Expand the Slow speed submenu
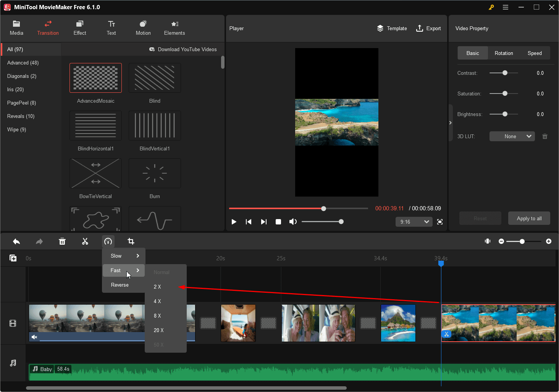 coord(123,256)
